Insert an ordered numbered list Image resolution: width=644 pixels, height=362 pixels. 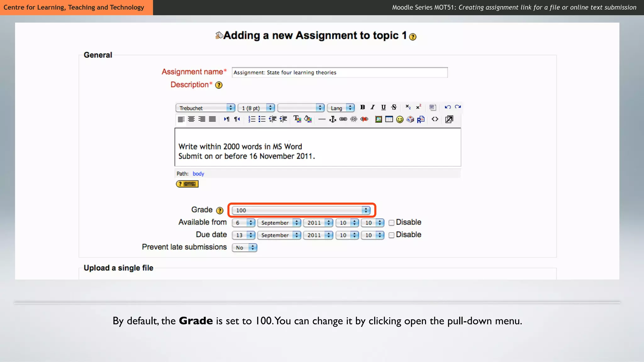pyautogui.click(x=252, y=119)
